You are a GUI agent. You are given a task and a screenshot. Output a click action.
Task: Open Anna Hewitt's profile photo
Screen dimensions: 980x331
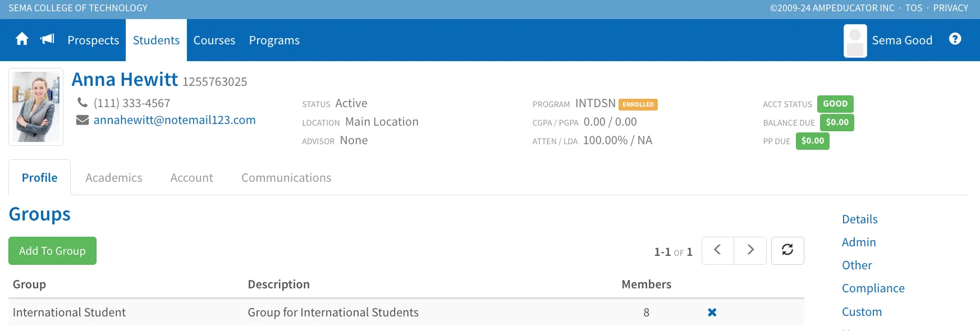[36, 107]
